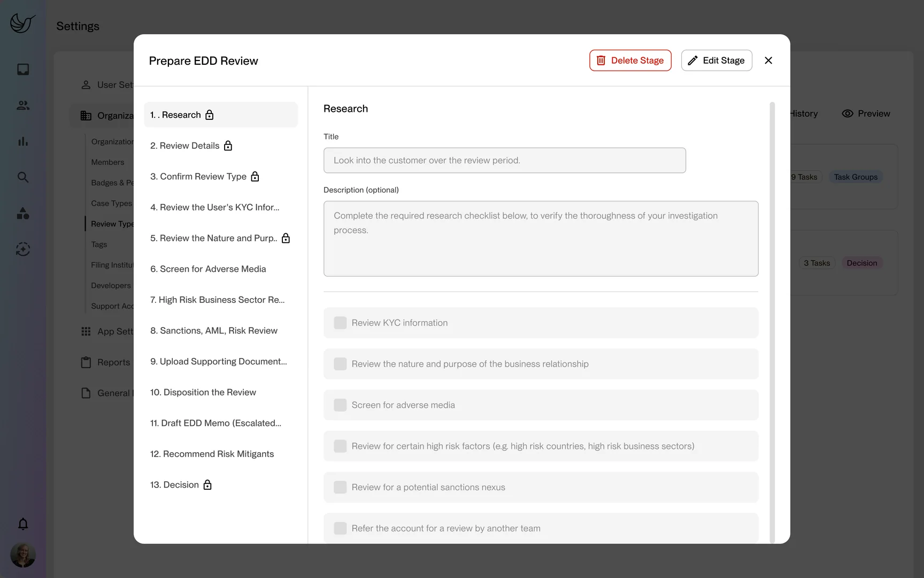Click the Edit Stage button
Viewport: 924px width, 578px height.
pos(717,60)
